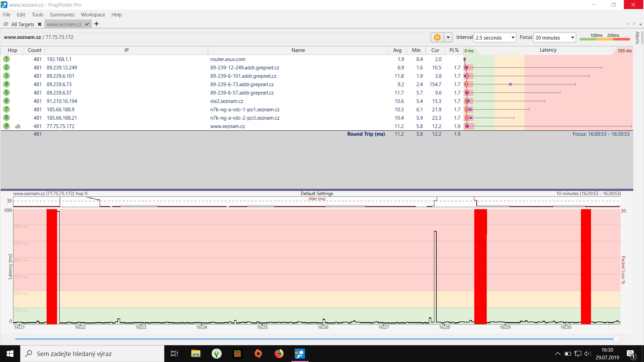Viewport: 644px width, 362px height.
Task: Open Windows Task View icon
Action: click(x=174, y=354)
